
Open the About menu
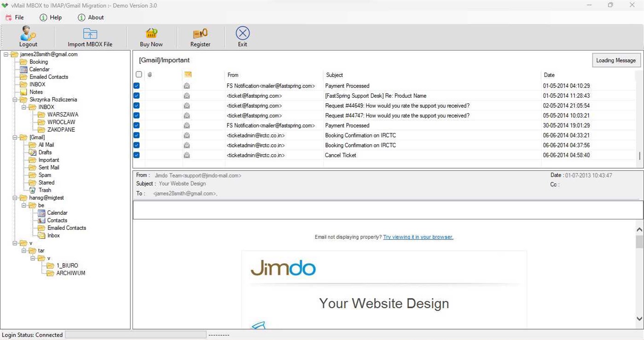point(91,18)
